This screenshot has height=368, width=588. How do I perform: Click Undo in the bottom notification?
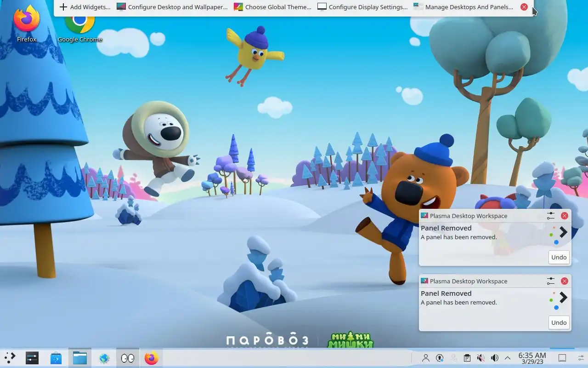pos(559,322)
